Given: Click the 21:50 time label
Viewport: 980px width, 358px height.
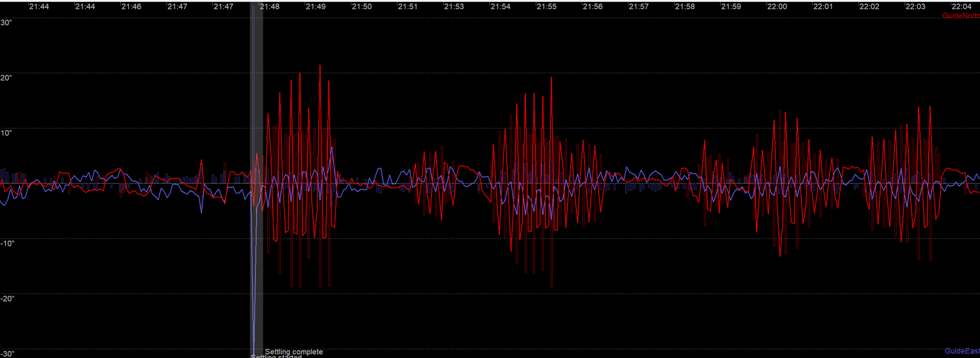Looking at the screenshot, I should click(362, 7).
